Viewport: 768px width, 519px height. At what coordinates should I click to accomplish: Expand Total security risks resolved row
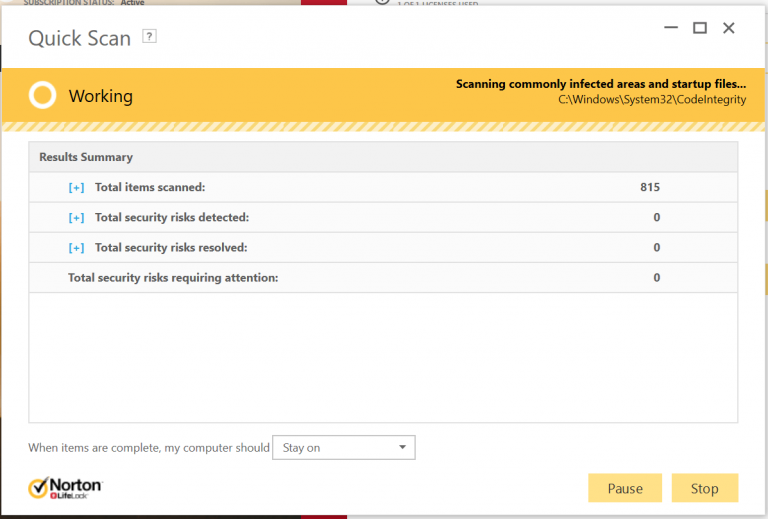76,248
